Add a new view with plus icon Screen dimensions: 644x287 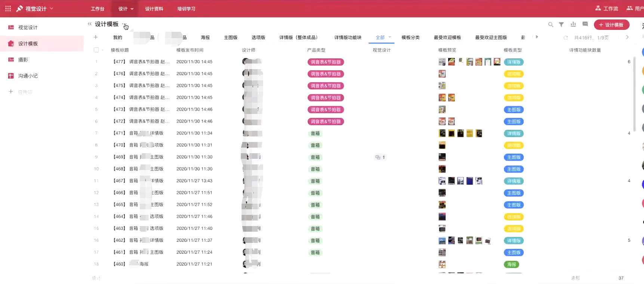[x=96, y=37]
